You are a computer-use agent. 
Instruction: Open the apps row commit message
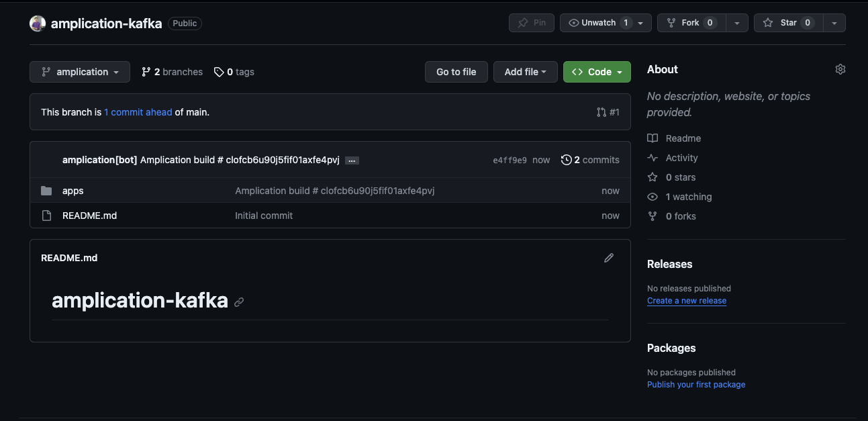[335, 191]
